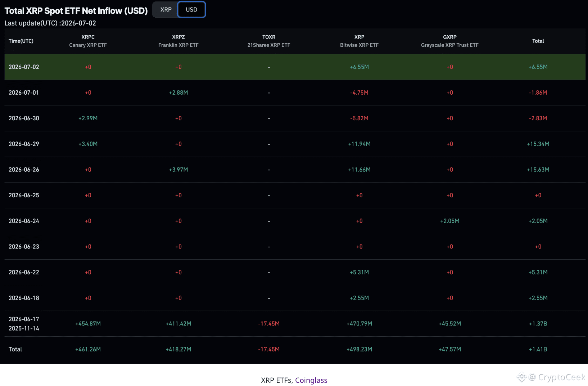Click Franklin +3.97M value on 2026-06-26

pyautogui.click(x=178, y=170)
